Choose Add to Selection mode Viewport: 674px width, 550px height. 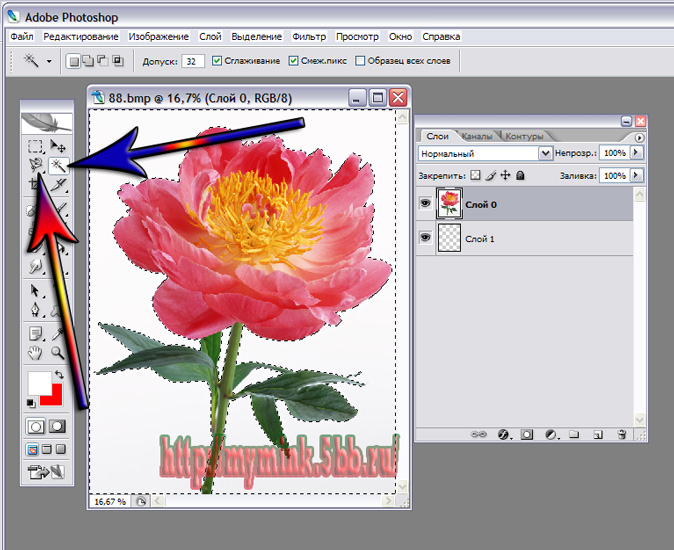[x=88, y=61]
